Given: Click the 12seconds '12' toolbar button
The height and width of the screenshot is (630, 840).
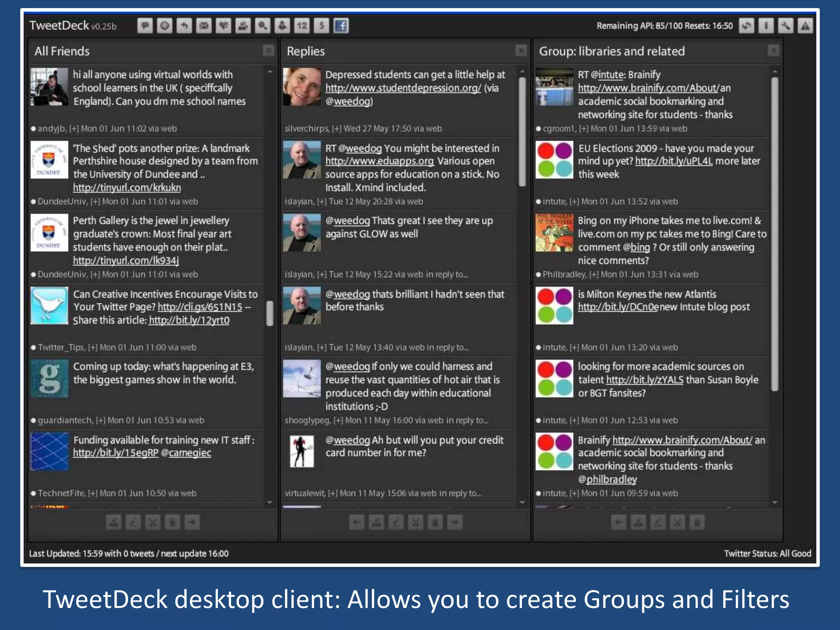Looking at the screenshot, I should [302, 26].
